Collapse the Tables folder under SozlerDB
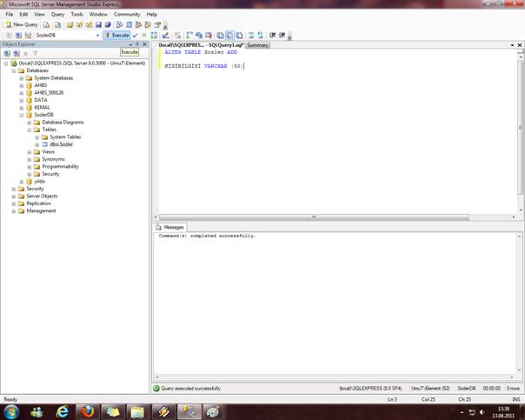 (30, 130)
